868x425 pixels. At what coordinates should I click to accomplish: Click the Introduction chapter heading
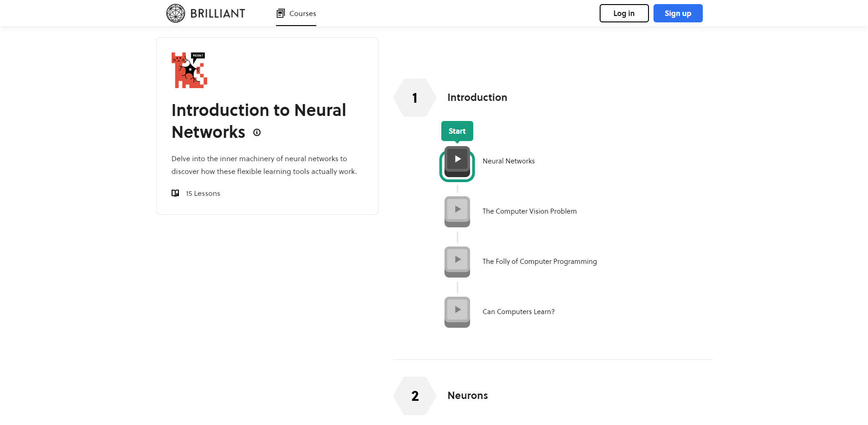[477, 98]
